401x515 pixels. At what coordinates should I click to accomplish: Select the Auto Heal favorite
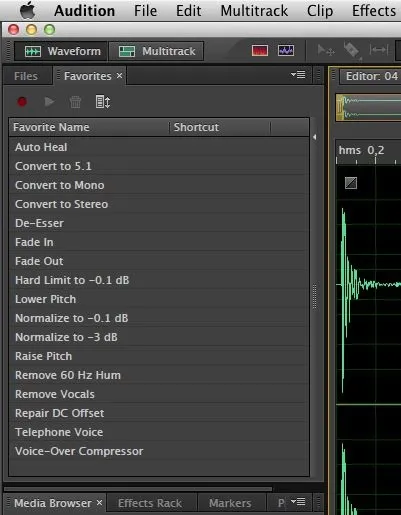coord(159,147)
